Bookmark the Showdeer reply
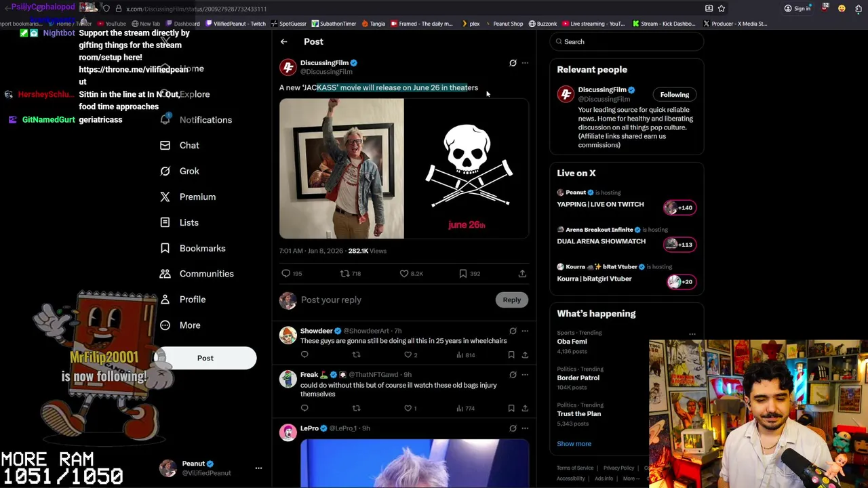 (511, 355)
